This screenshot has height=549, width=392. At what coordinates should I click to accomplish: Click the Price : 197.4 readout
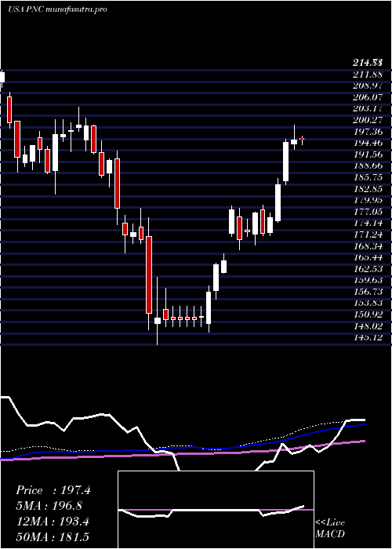click(53, 490)
